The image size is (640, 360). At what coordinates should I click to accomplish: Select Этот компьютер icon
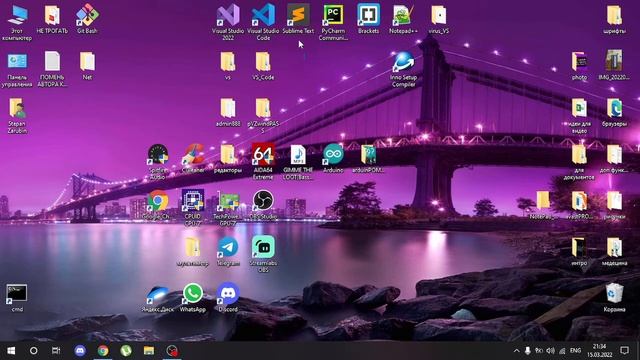[17, 16]
